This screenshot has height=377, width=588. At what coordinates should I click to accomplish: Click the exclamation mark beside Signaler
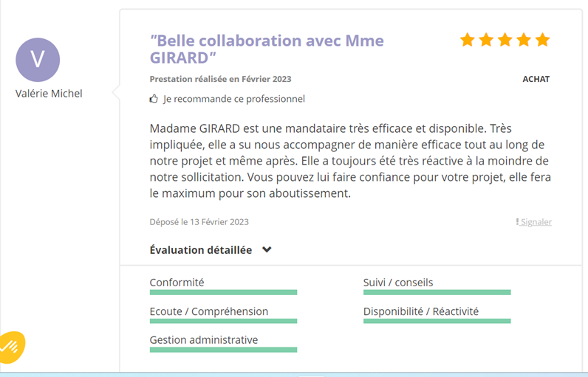point(517,221)
